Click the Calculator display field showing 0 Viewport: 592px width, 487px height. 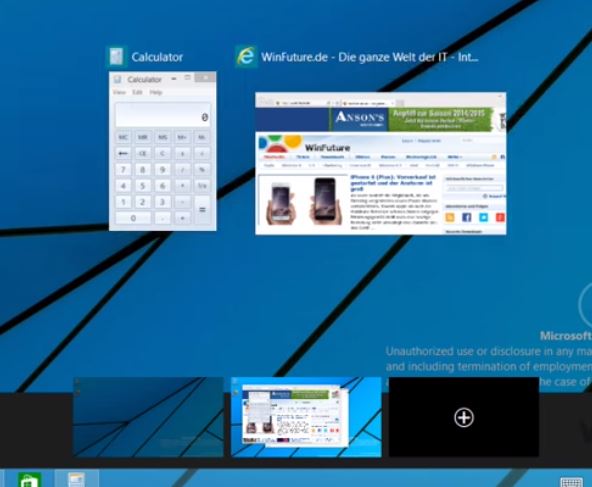pos(163,115)
